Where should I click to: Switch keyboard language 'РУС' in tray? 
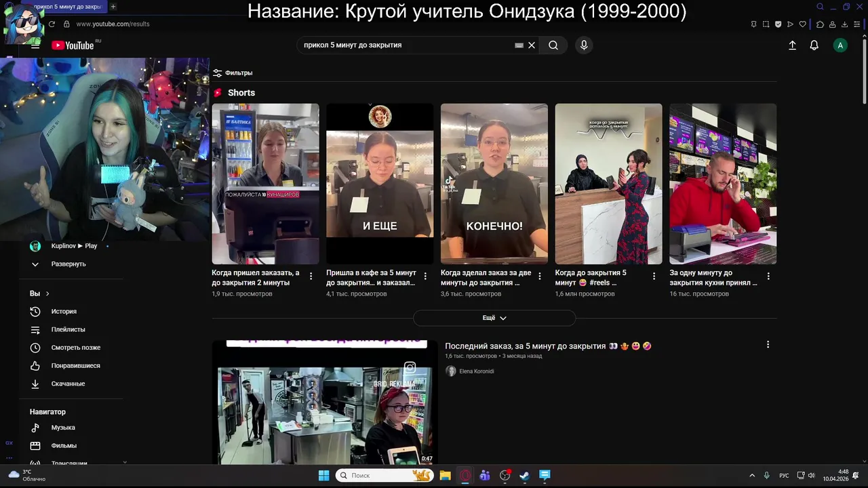point(784,476)
